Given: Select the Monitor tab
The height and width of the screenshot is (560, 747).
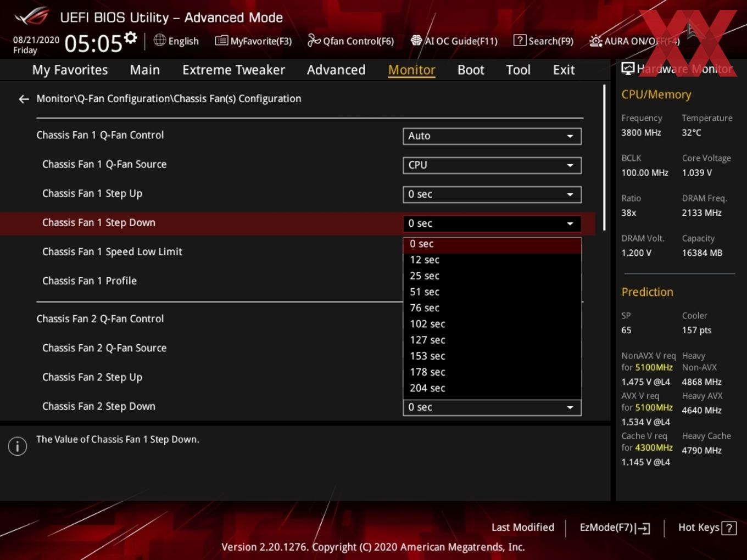Looking at the screenshot, I should 411,70.
